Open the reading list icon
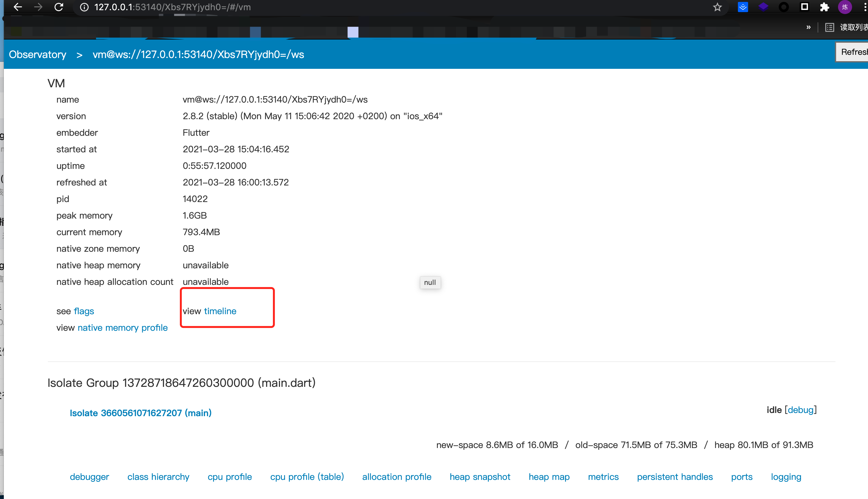 coord(829,27)
